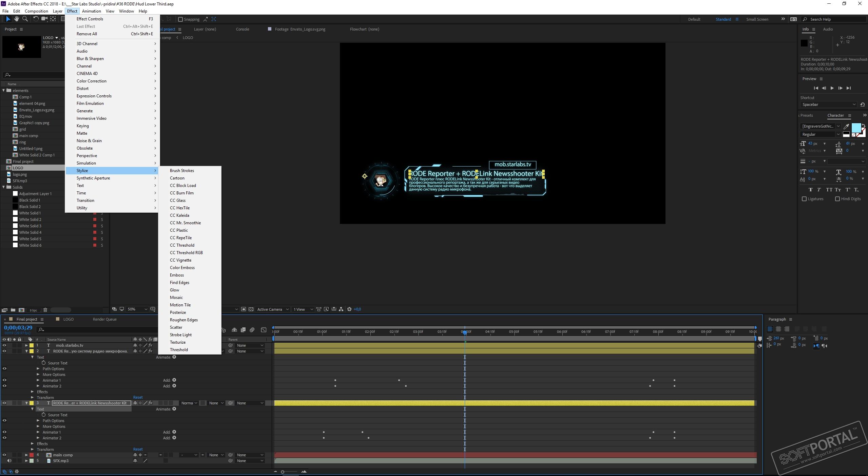Image resolution: width=868 pixels, height=476 pixels.
Task: Enable the Hindi Digits checkbox
Action: 837,199
